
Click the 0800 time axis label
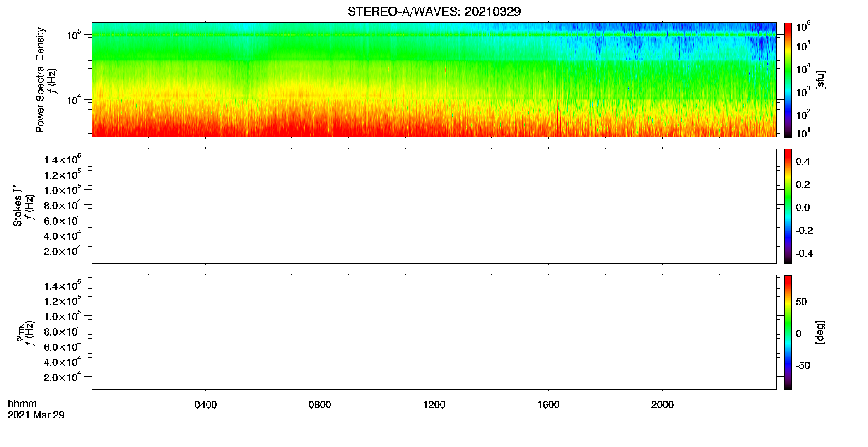pyautogui.click(x=320, y=405)
